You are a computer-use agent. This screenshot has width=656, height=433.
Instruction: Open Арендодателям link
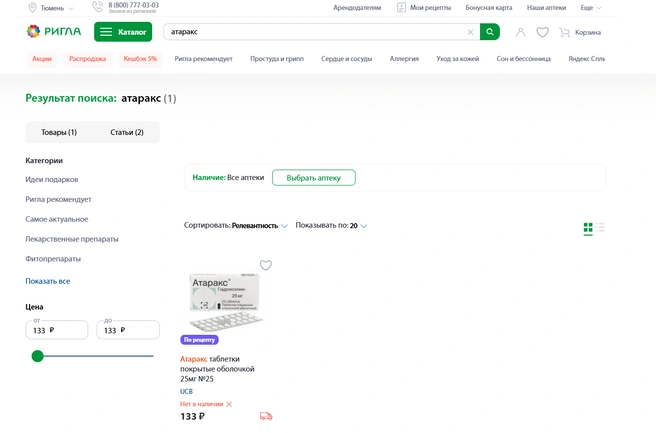[x=357, y=8]
